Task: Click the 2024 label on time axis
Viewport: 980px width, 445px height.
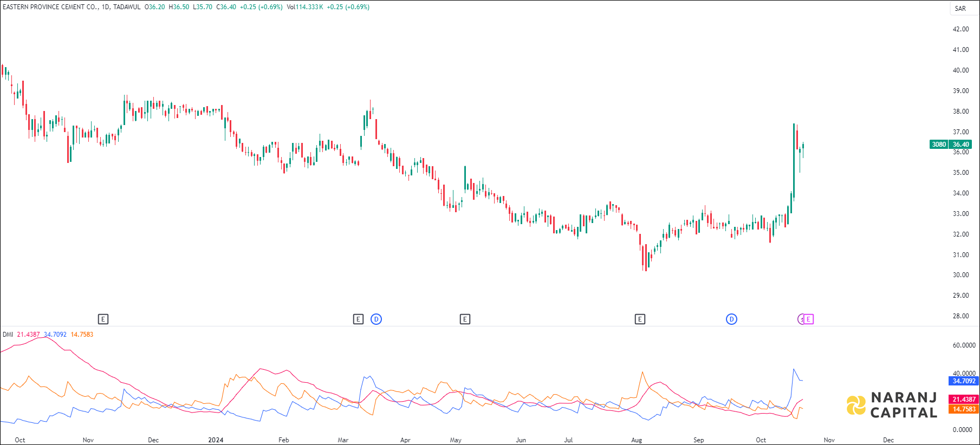Action: [x=216, y=440]
